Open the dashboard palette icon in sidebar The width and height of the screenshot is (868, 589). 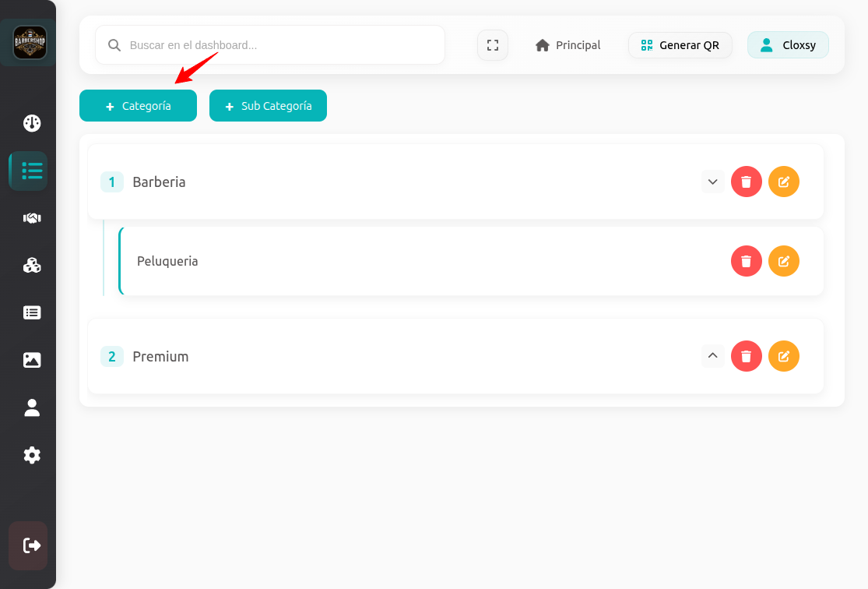pyautogui.click(x=32, y=123)
